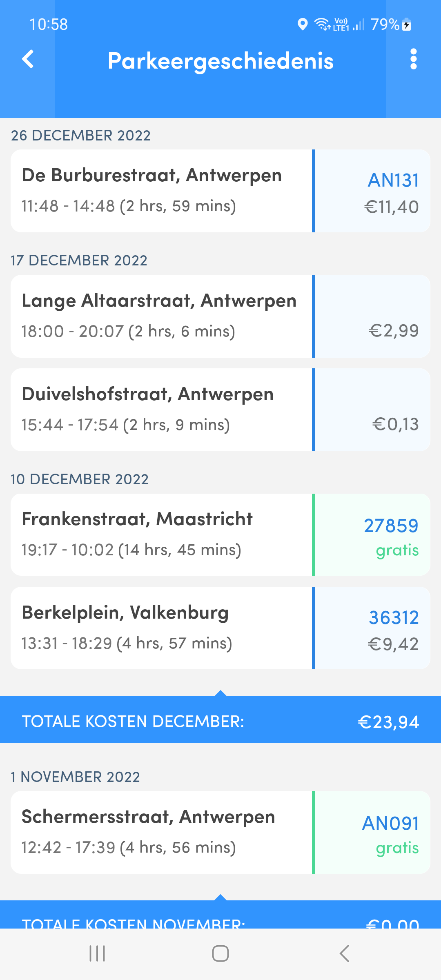This screenshot has width=441, height=980.
Task: Tap the back arrow in header
Action: pos(28,60)
